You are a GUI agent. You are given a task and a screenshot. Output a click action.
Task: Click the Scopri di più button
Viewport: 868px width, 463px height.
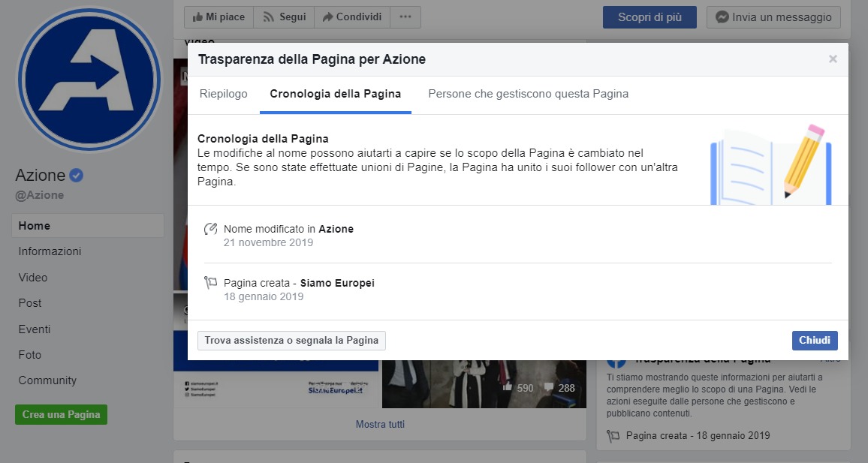pyautogui.click(x=649, y=17)
